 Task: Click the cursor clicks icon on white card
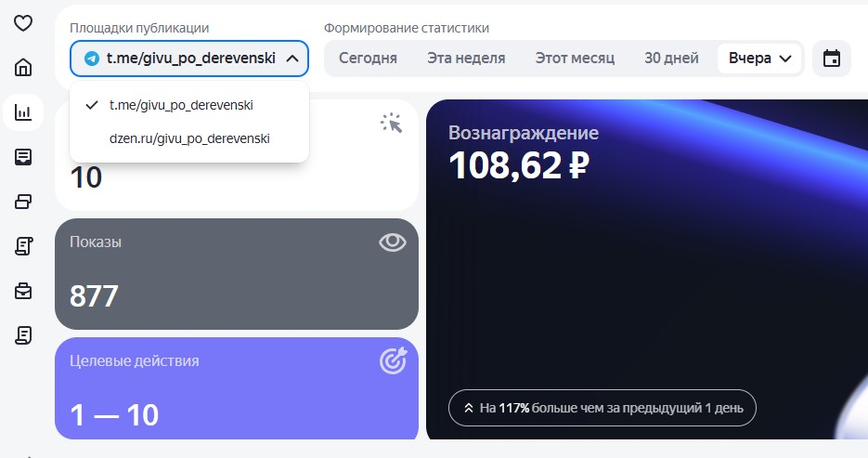pos(392,123)
